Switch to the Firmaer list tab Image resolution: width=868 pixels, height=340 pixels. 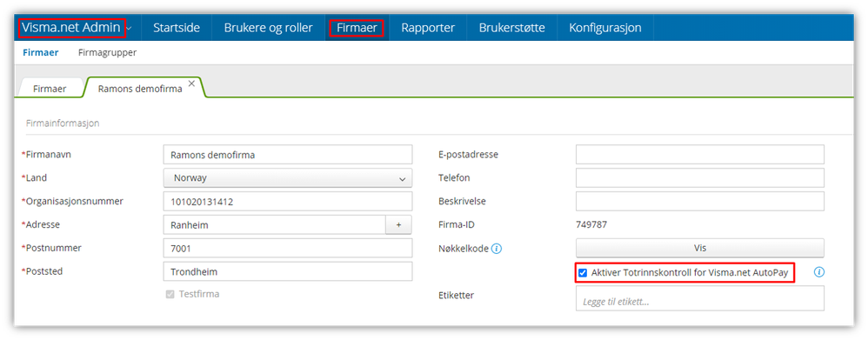pos(50,89)
